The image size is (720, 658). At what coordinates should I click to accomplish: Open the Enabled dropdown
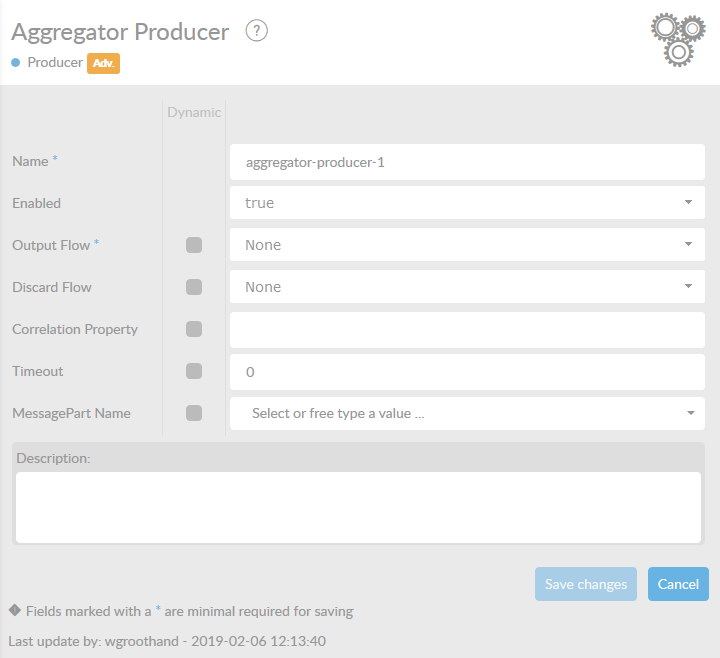click(x=467, y=203)
